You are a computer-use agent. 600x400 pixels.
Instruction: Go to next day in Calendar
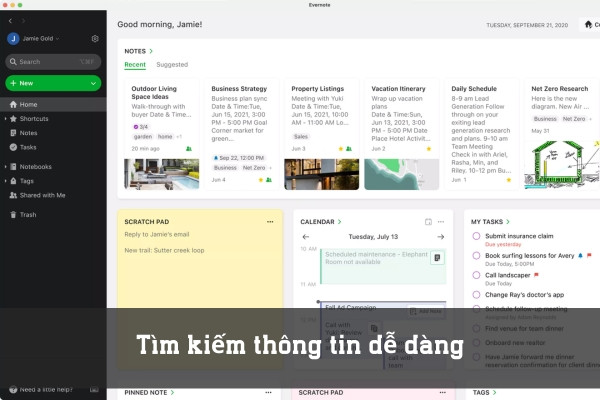pos(441,237)
